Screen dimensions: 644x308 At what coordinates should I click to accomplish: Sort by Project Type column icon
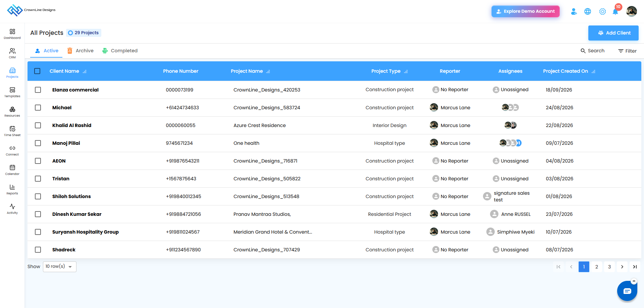click(406, 71)
